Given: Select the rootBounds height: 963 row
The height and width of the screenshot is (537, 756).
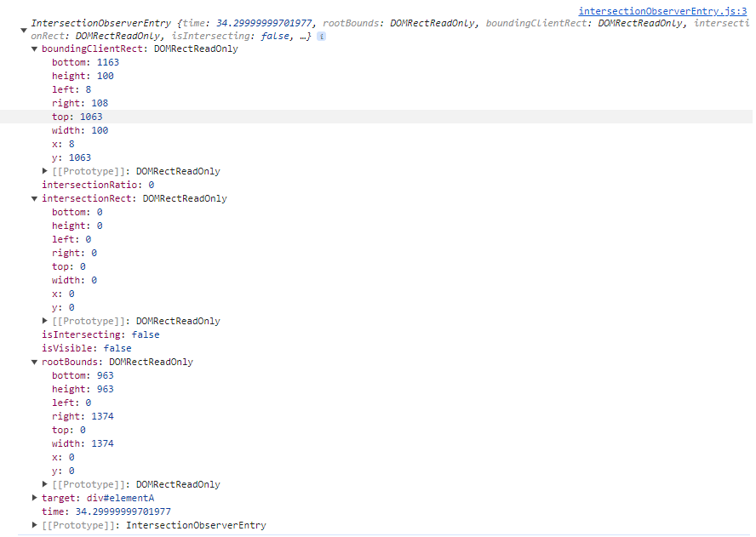Looking at the screenshot, I should pos(83,389).
